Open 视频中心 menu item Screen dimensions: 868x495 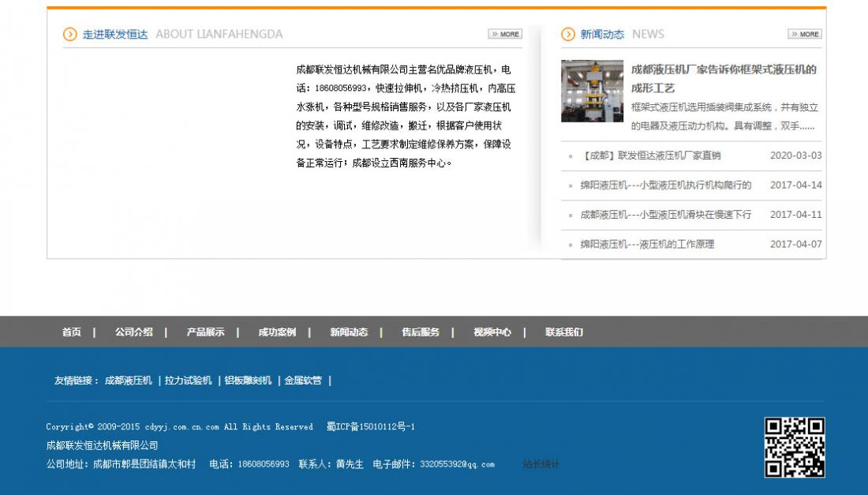pyautogui.click(x=492, y=332)
